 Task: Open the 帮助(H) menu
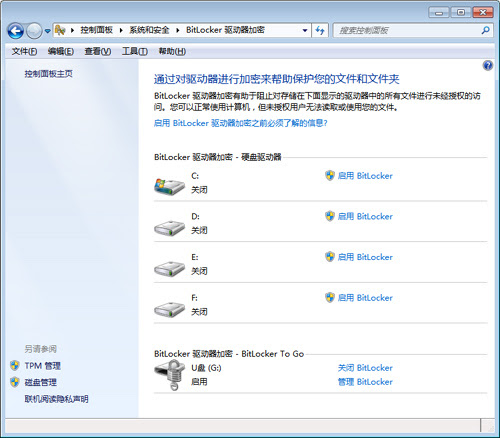point(172,51)
